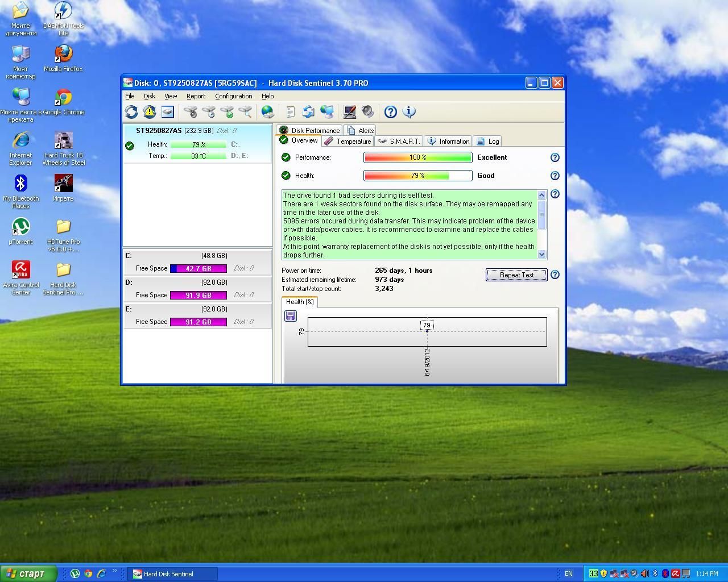Click the Refresh toolbar icon

(131, 112)
